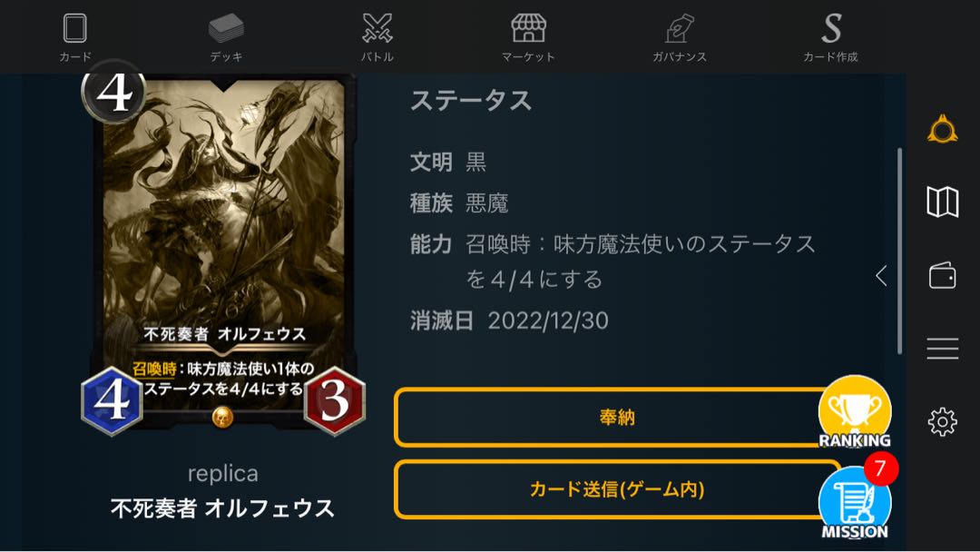Open the map icon in sidebar

pos(943,202)
